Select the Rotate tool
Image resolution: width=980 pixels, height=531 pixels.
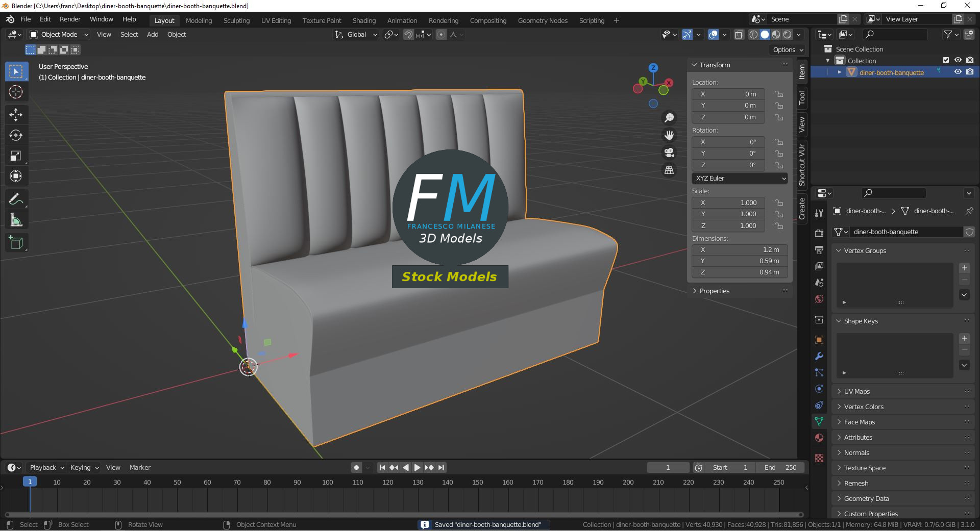16,135
